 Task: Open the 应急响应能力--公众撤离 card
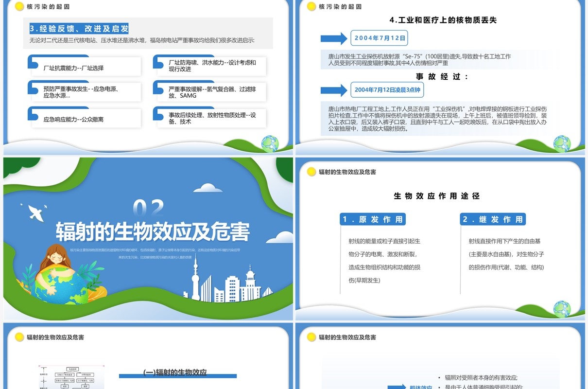pyautogui.click(x=86, y=118)
